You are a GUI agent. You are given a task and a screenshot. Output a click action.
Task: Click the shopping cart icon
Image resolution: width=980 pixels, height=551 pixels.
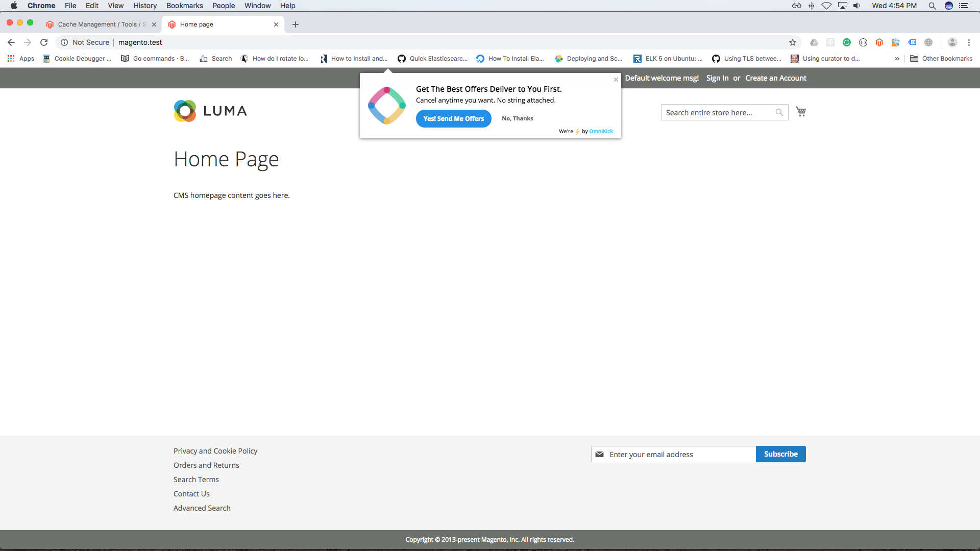(x=801, y=112)
